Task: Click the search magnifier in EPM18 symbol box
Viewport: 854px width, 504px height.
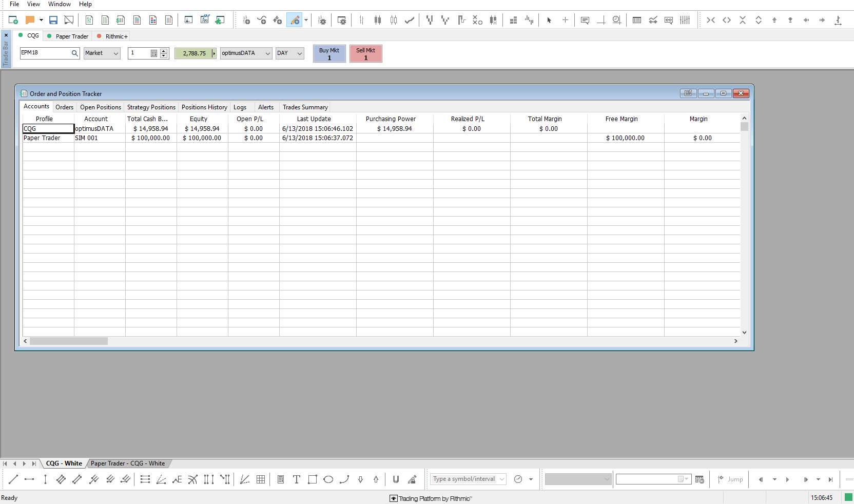Action: [x=74, y=53]
